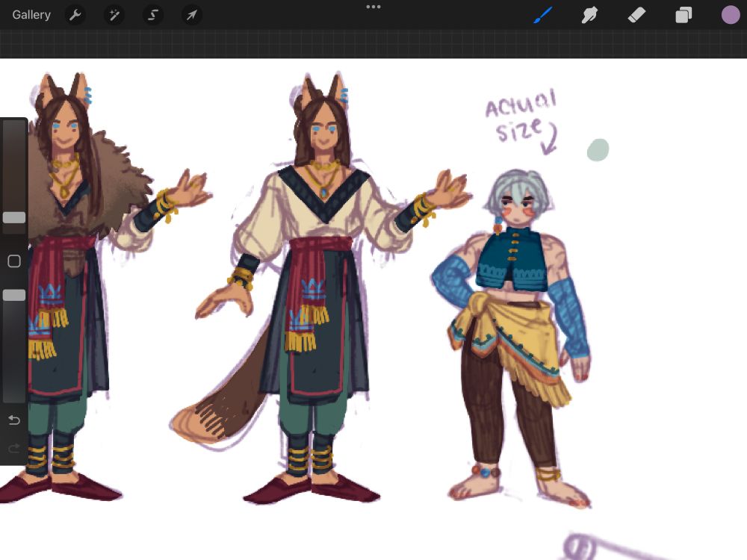Viewport: 747px width, 560px height.
Task: Adjust the brush opacity slider handle
Action: pyautogui.click(x=13, y=295)
